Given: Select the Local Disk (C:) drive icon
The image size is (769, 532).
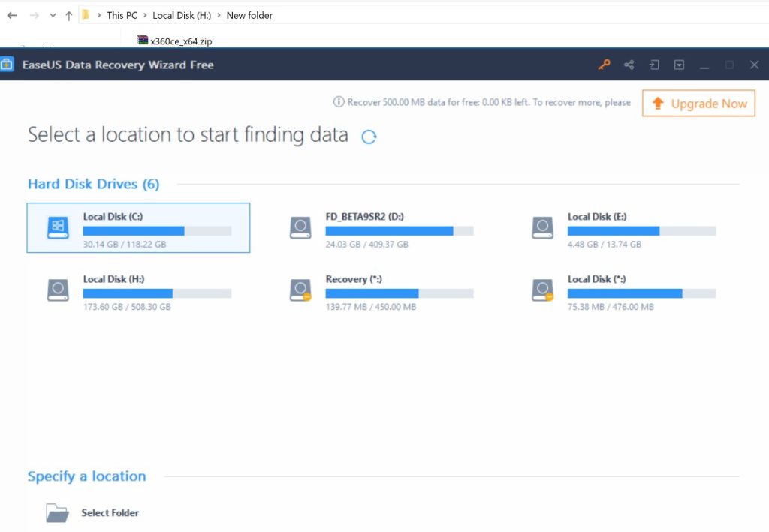Looking at the screenshot, I should click(x=58, y=228).
